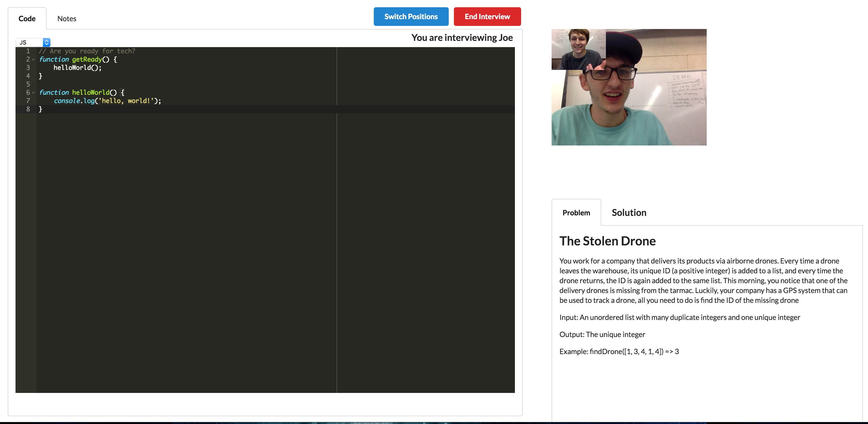Click the Switch Positions button

coord(411,17)
